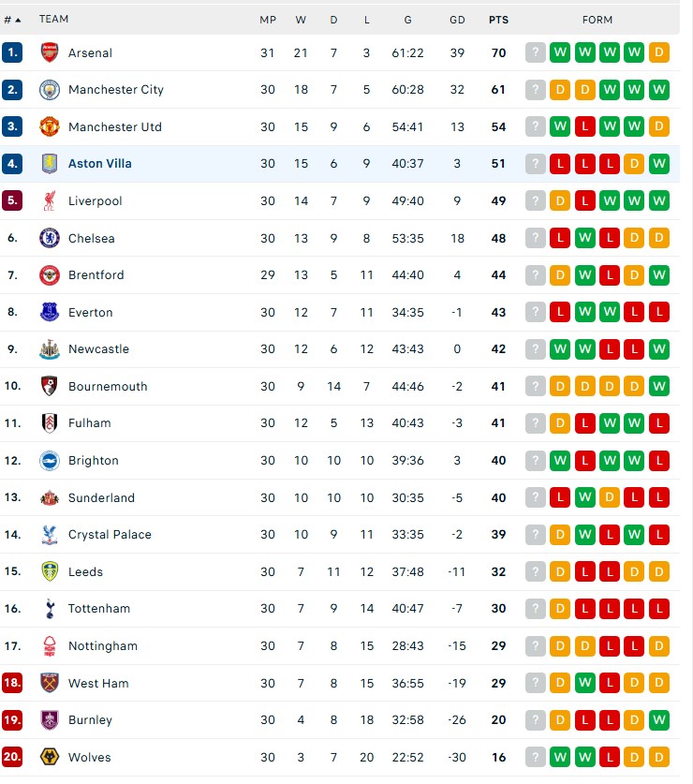The height and width of the screenshot is (784, 693).
Task: Click the Leeds club badge
Action: [49, 571]
